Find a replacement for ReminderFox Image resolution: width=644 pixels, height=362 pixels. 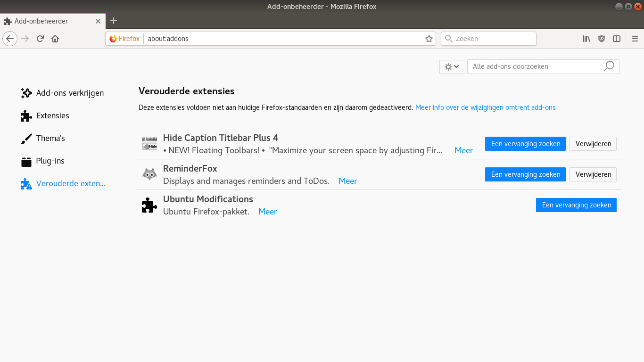(x=525, y=174)
